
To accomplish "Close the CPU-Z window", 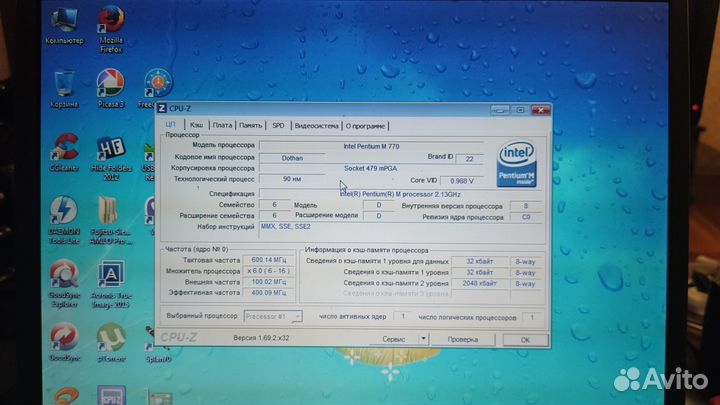I will (x=541, y=110).
